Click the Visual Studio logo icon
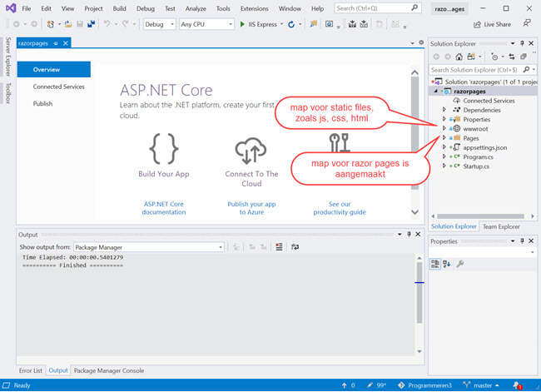Image resolution: width=541 pixels, height=392 pixels. [11, 8]
